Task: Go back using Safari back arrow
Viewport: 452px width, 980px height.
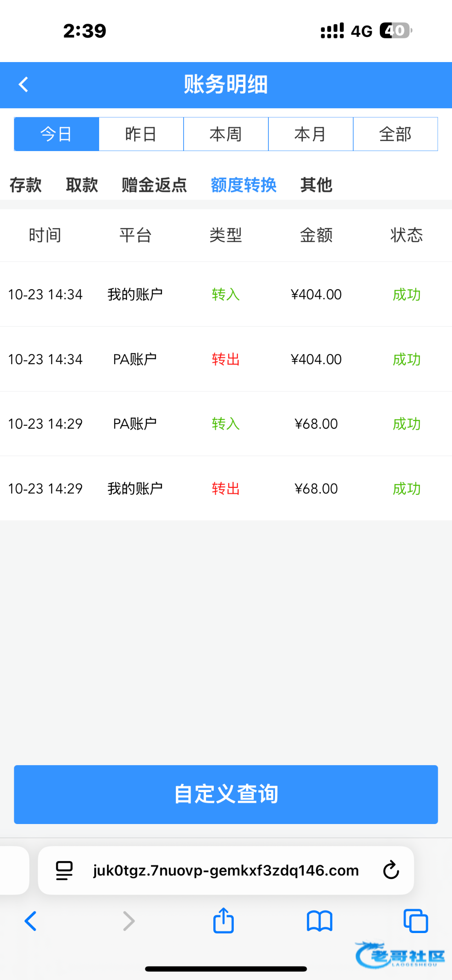Action: coord(31,921)
